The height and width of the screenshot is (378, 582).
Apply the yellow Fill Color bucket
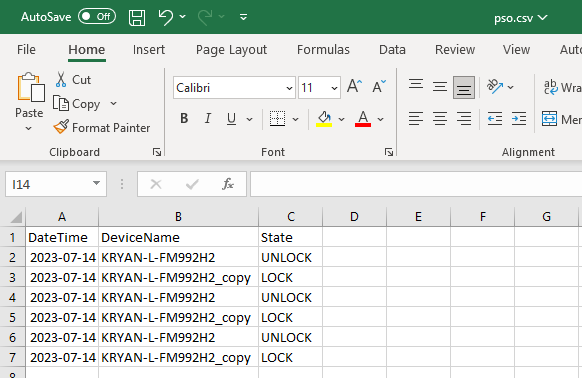(324, 119)
